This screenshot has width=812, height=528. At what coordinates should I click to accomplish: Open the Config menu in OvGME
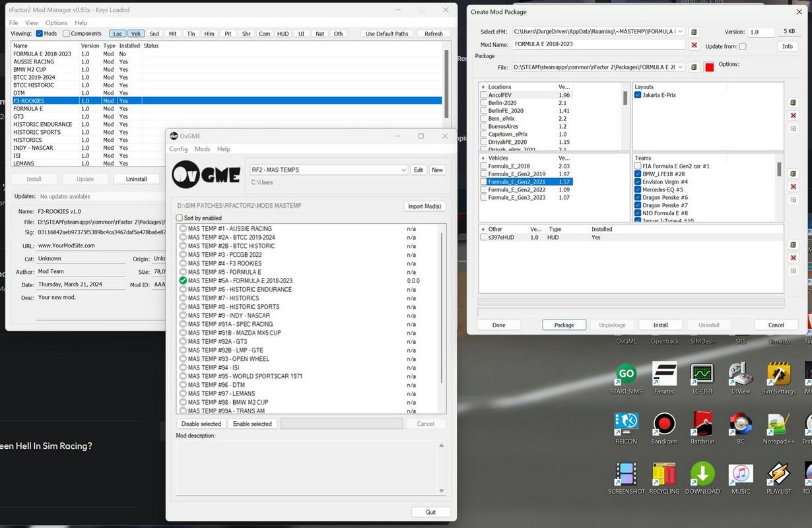coord(178,149)
